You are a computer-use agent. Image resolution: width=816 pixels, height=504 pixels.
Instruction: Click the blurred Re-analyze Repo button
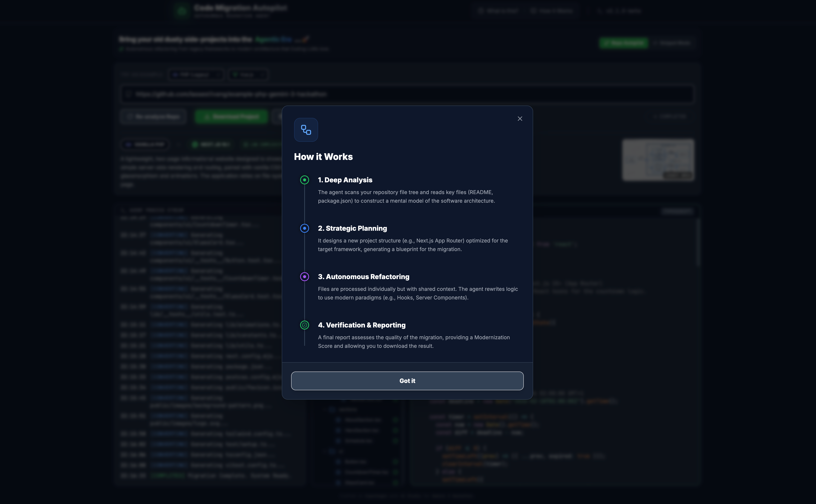coord(153,117)
